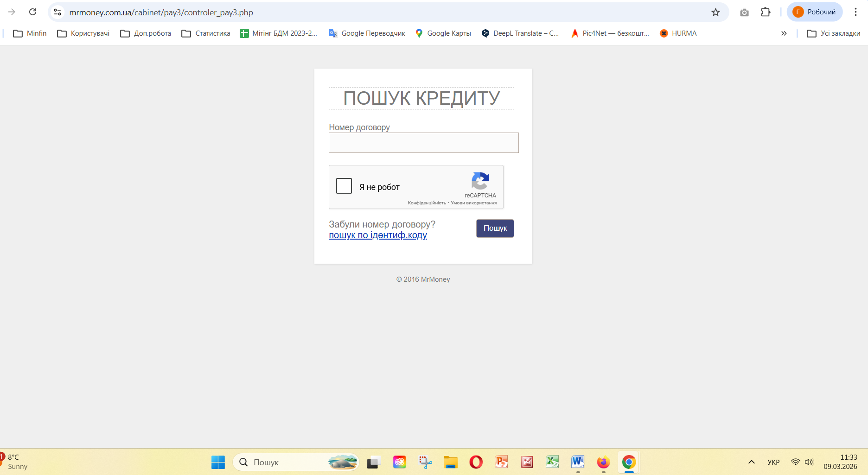Click the taskbar Пошук search box
This screenshot has height=475, width=868.
296,462
